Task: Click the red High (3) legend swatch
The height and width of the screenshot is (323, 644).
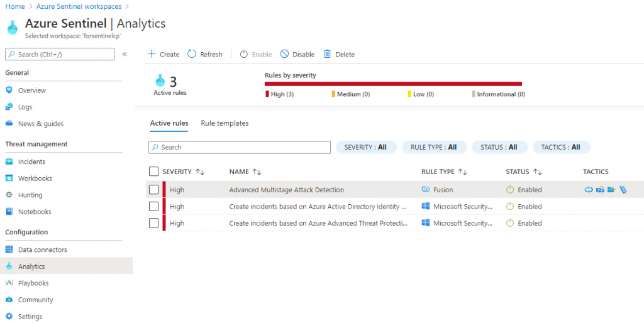Action: pos(267,94)
